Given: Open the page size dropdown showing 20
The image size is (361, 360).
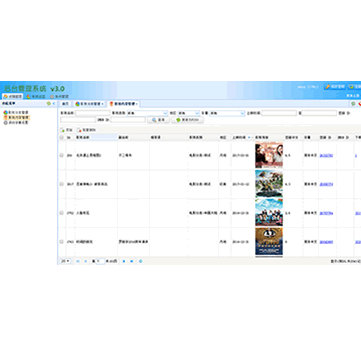Looking at the screenshot, I should tap(65, 261).
